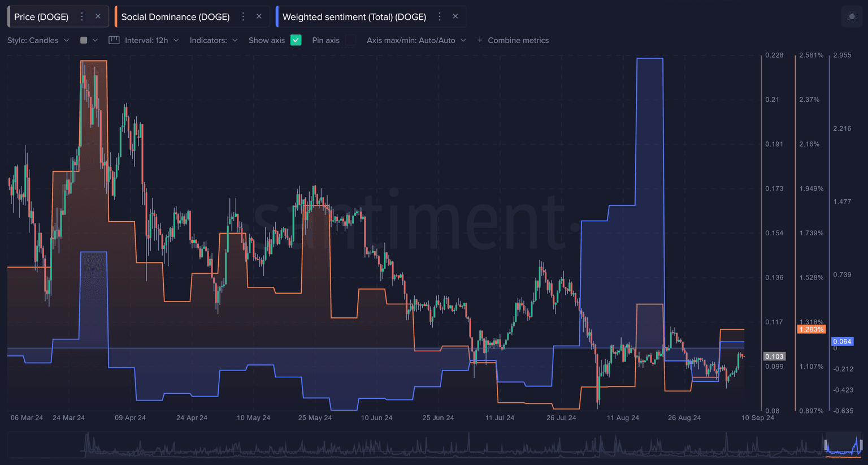Expand the Indicators dropdown

click(214, 40)
